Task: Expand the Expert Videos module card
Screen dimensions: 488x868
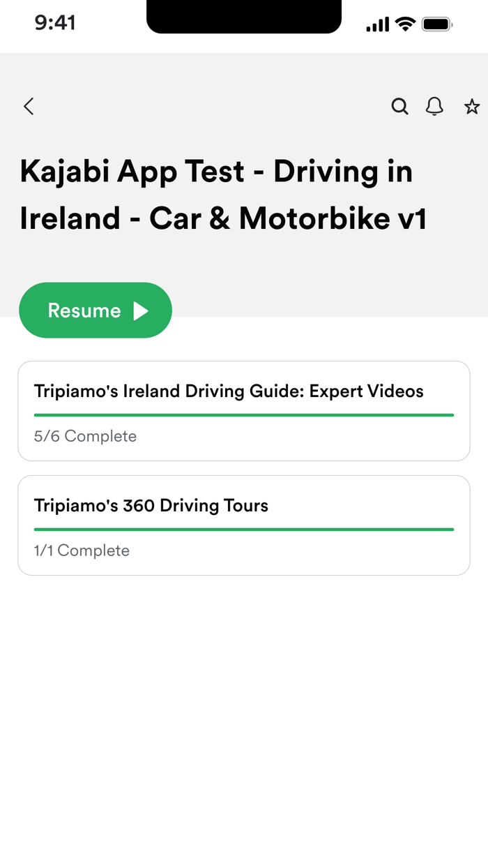Action: click(x=244, y=410)
